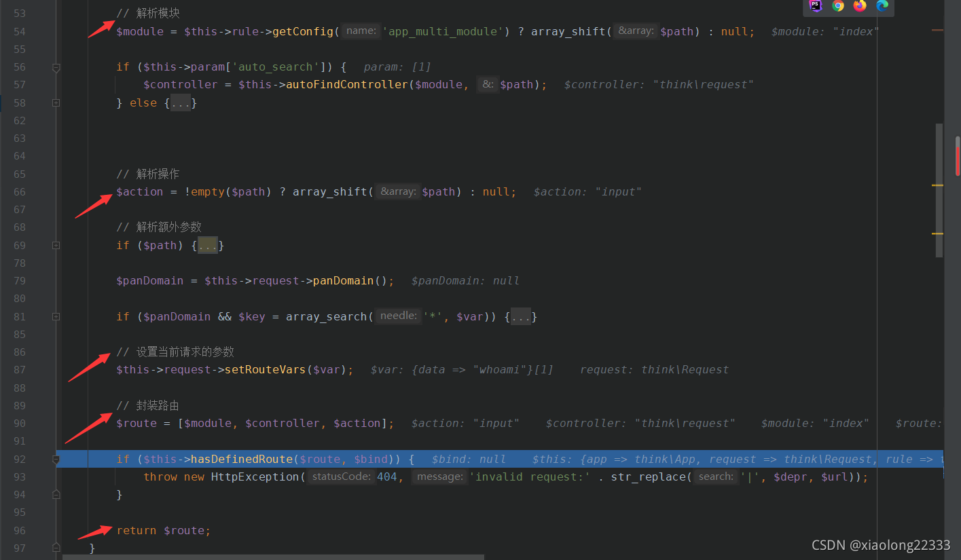Click debug value '$panDomain: null'
This screenshot has height=560, width=961.
point(465,281)
